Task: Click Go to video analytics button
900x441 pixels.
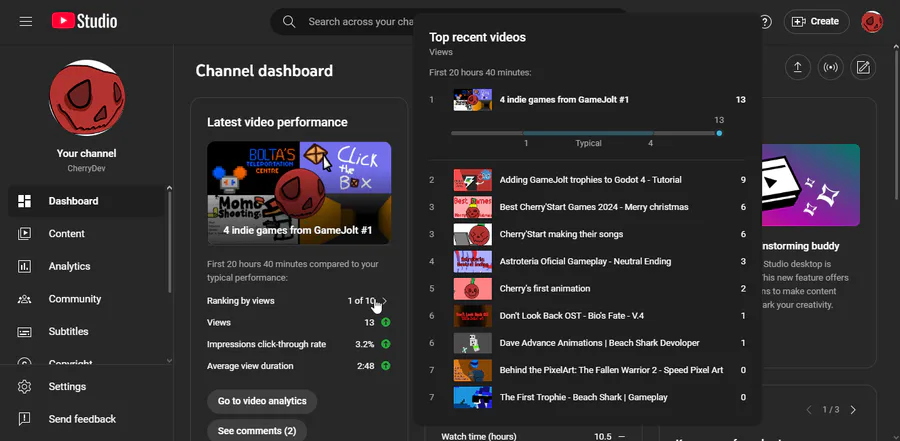Action: (262, 401)
